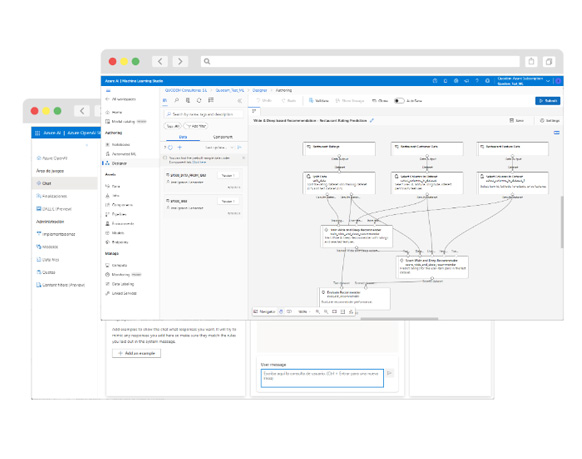582x459 pixels.
Task: Open the help question mark icon in header
Action: pos(477,81)
